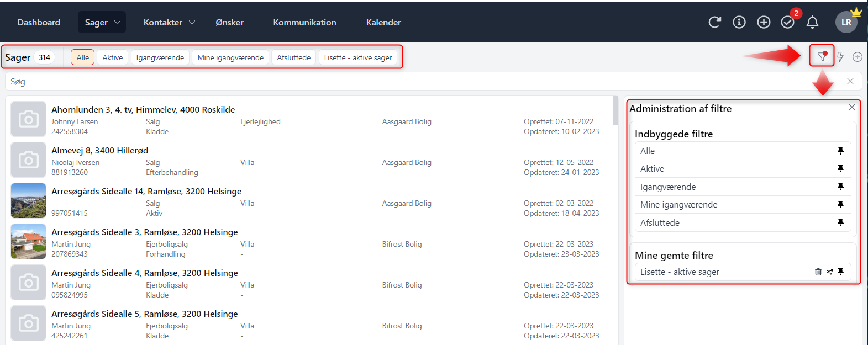Expand the Sager dropdown menu
The image size is (868, 345).
[102, 23]
